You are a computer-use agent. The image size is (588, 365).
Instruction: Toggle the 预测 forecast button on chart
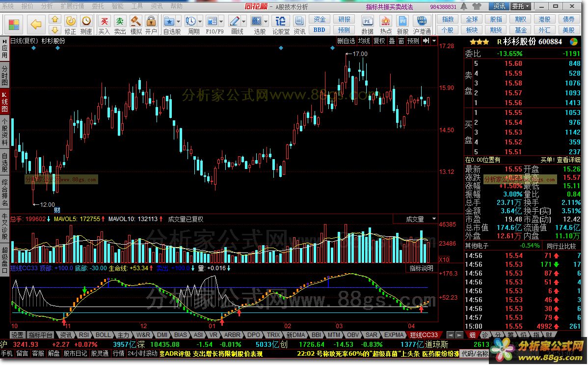click(x=413, y=41)
